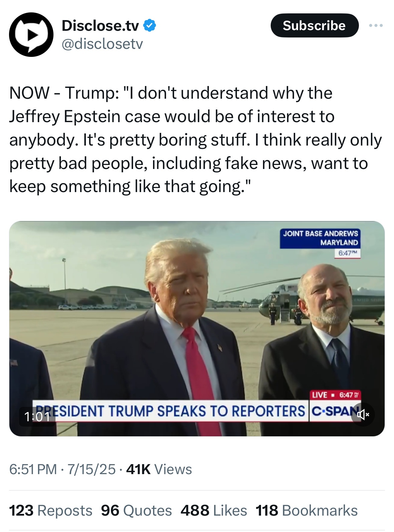394x532 pixels.
Task: Open the @disclosetv handle link
Action: (102, 43)
